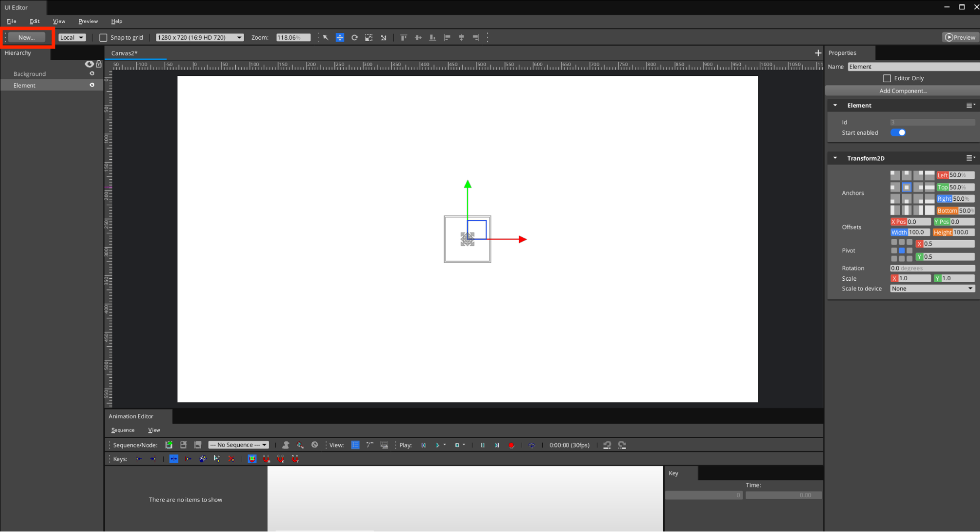Image resolution: width=980 pixels, height=532 pixels.
Task: Click the element Name input field
Action: (x=913, y=67)
